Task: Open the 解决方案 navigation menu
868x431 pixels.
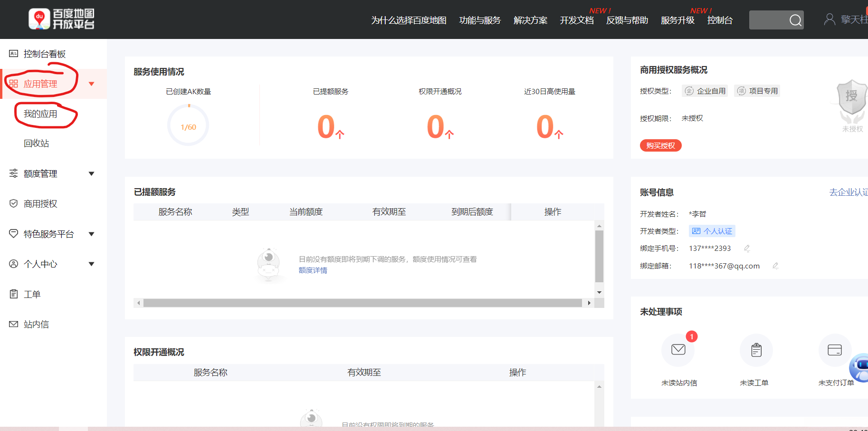Action: pos(530,20)
